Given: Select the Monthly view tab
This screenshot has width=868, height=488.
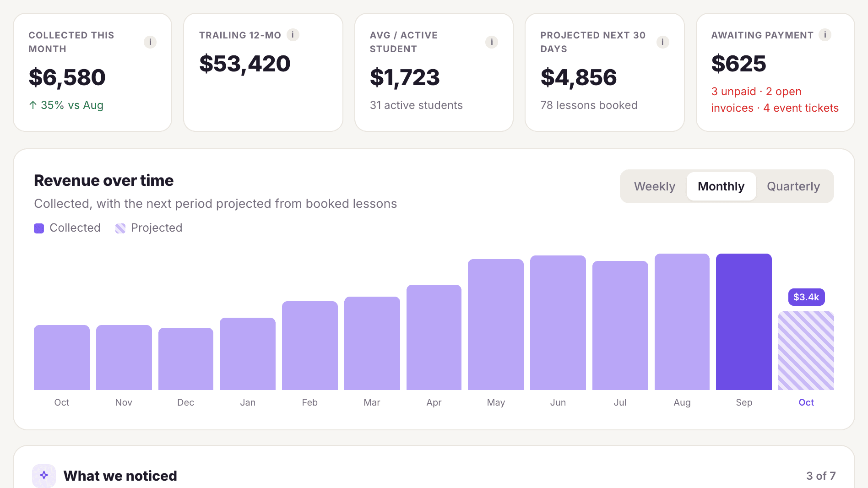Looking at the screenshot, I should pyautogui.click(x=721, y=186).
